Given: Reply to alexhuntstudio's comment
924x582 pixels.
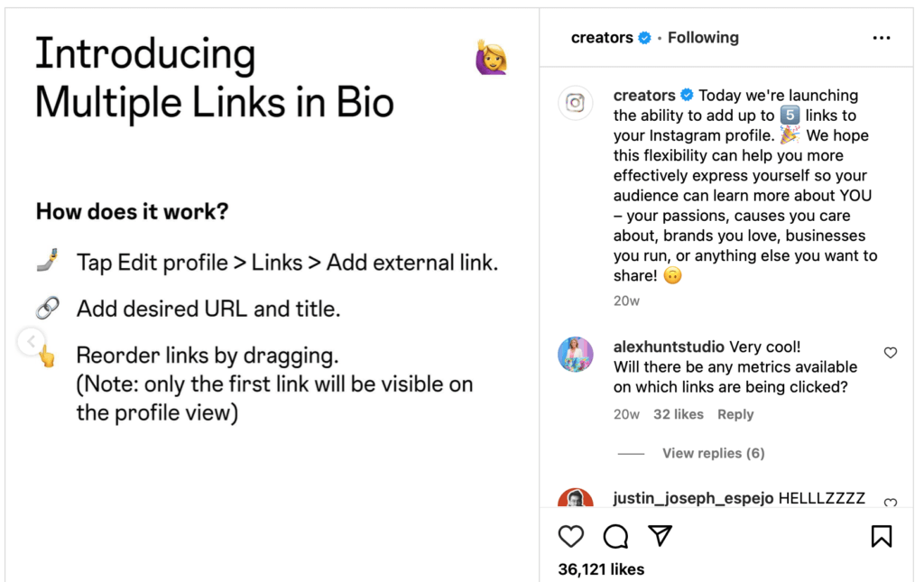Looking at the screenshot, I should (x=735, y=414).
